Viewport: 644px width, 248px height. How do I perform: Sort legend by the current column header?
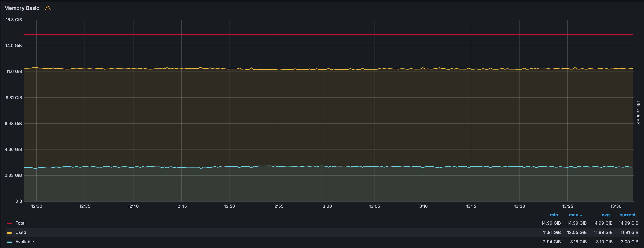click(627, 215)
